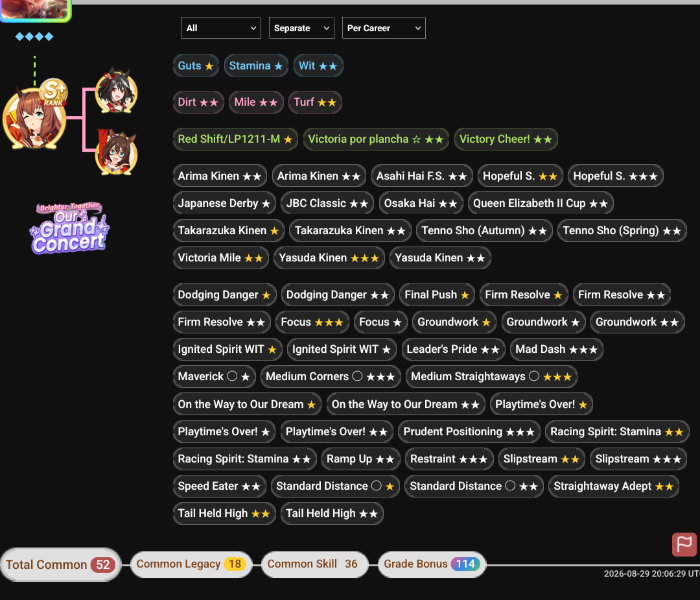Click Slipstream two gold star tag

coord(541,459)
